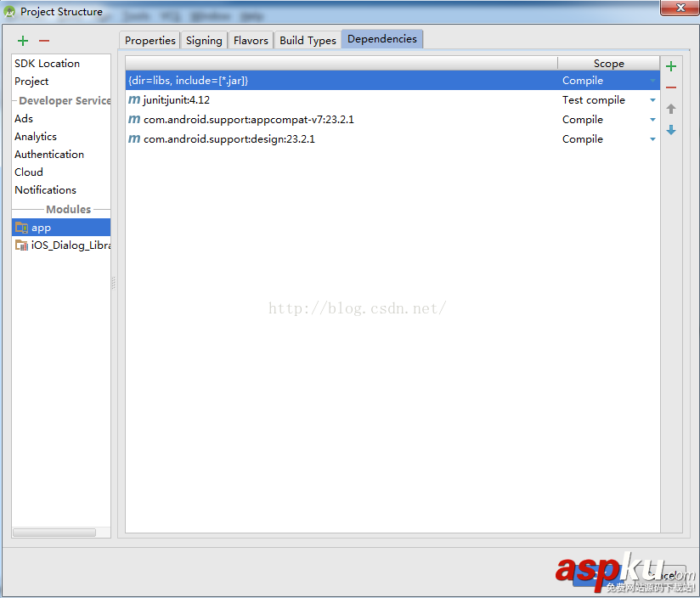Switch to the Build Types tab

tap(308, 40)
